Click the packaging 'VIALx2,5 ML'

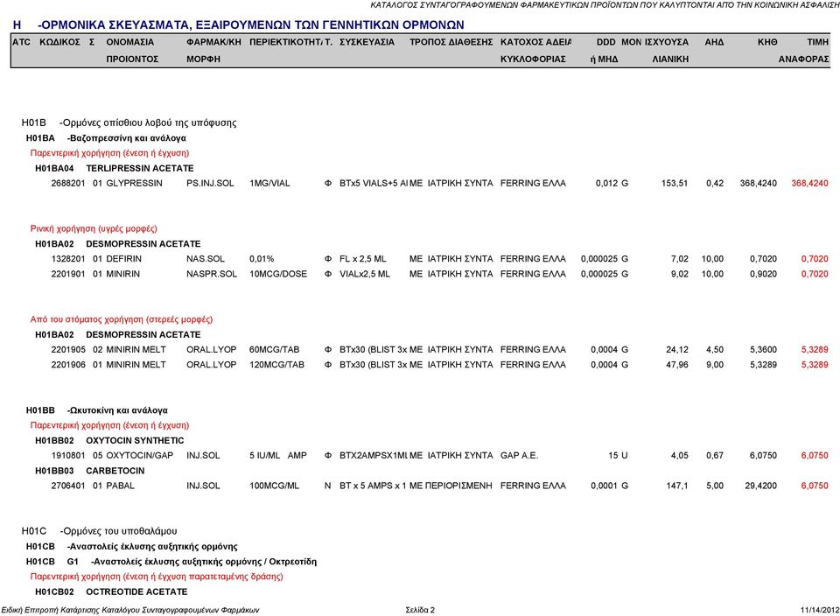click(365, 274)
